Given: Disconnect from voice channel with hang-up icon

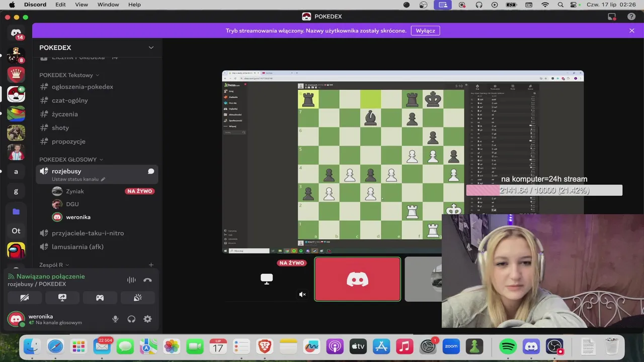Looking at the screenshot, I should pos(147,280).
